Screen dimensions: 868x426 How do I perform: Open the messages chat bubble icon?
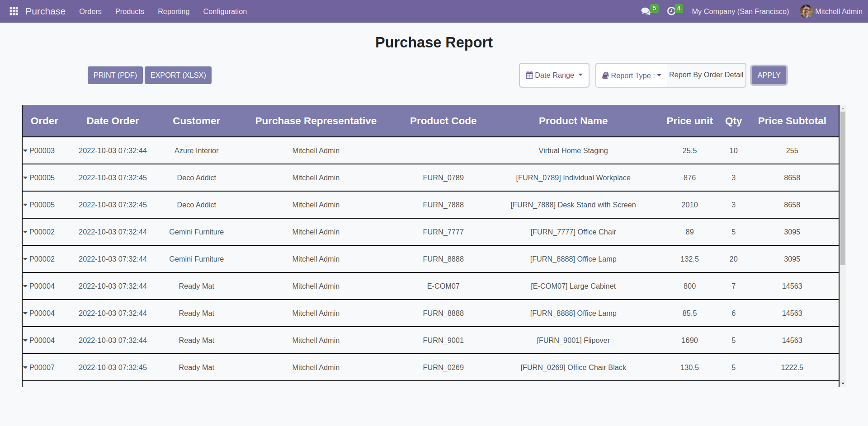[646, 11]
